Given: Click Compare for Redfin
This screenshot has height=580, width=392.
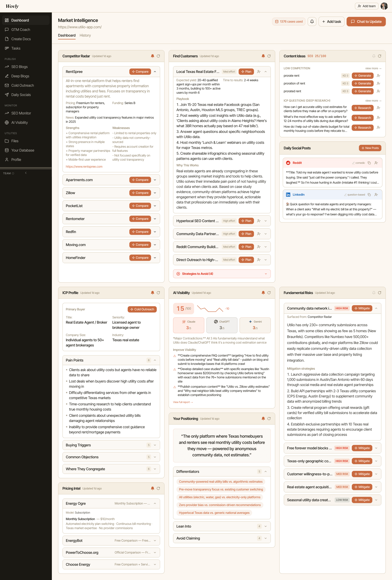Looking at the screenshot, I should pyautogui.click(x=140, y=232).
